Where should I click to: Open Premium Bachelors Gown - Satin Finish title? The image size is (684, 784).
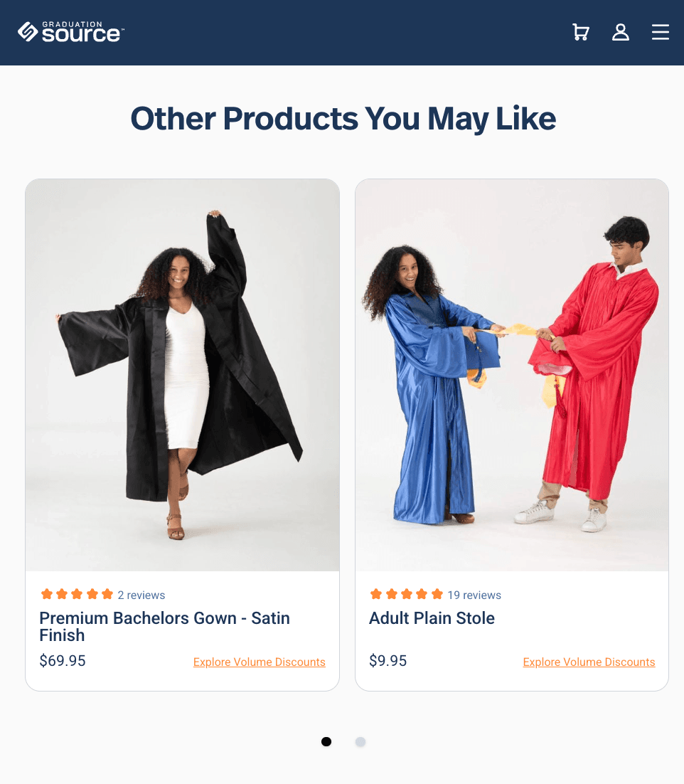point(164,627)
